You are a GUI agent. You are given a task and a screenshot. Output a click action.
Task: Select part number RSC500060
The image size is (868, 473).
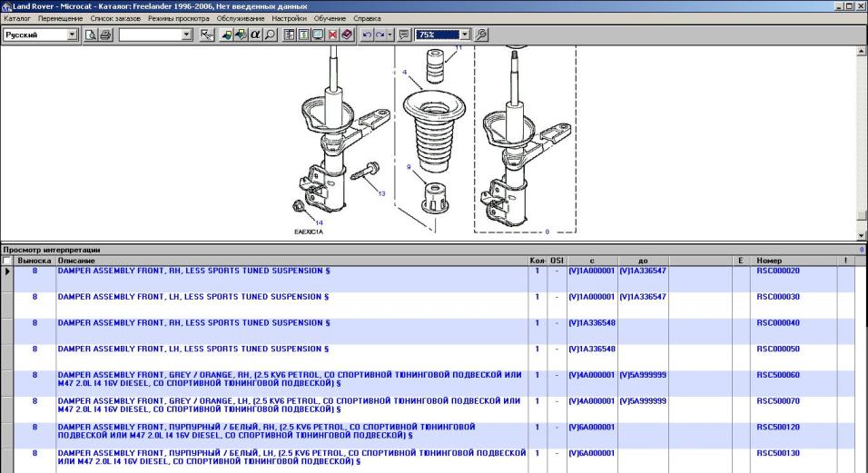coord(778,375)
